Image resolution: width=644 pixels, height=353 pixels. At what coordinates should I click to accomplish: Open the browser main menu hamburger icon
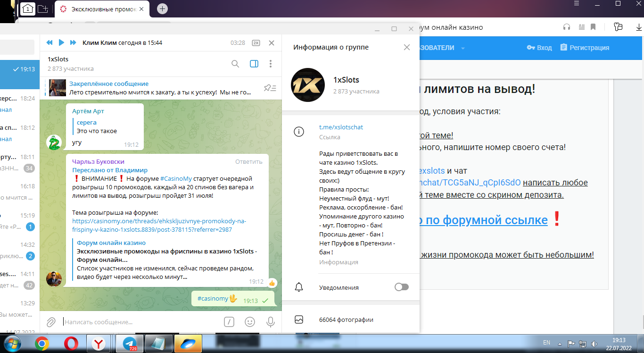(x=576, y=3)
